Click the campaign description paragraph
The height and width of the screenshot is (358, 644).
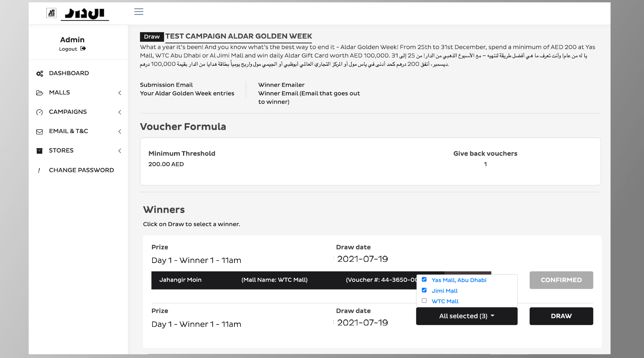(x=368, y=55)
